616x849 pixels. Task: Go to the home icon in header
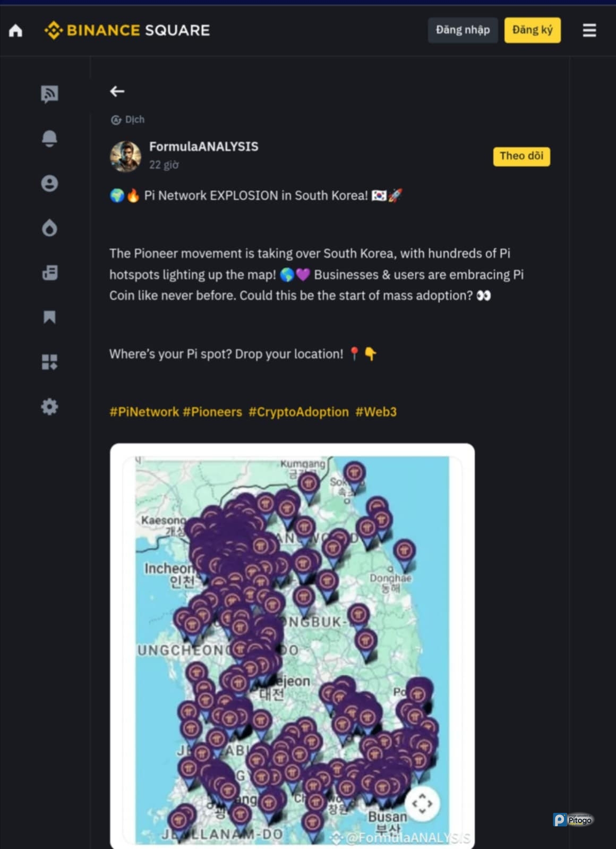click(16, 31)
